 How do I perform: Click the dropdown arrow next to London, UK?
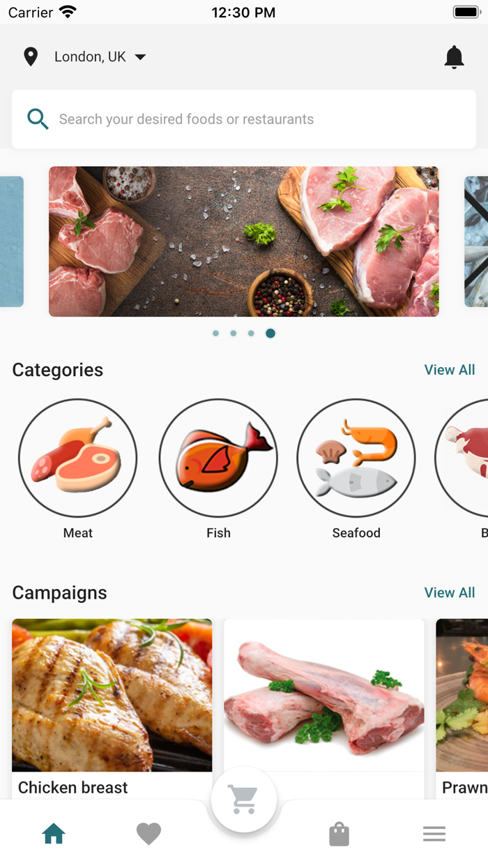click(x=140, y=57)
